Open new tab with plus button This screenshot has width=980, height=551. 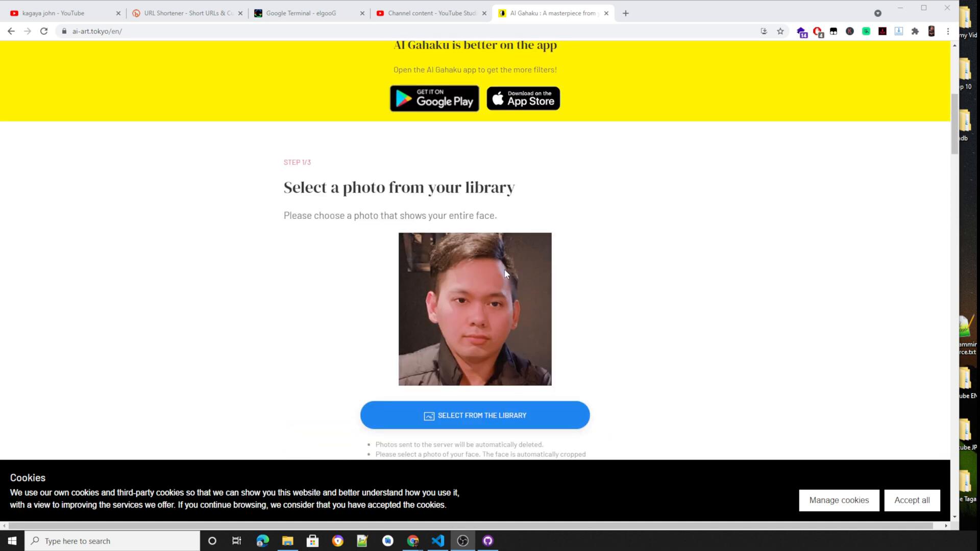click(x=626, y=13)
